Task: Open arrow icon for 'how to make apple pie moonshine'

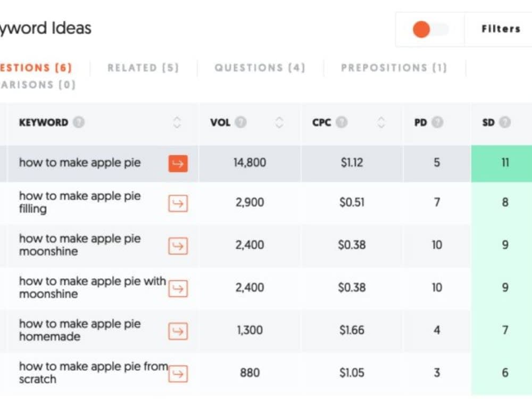Action: coord(178,246)
